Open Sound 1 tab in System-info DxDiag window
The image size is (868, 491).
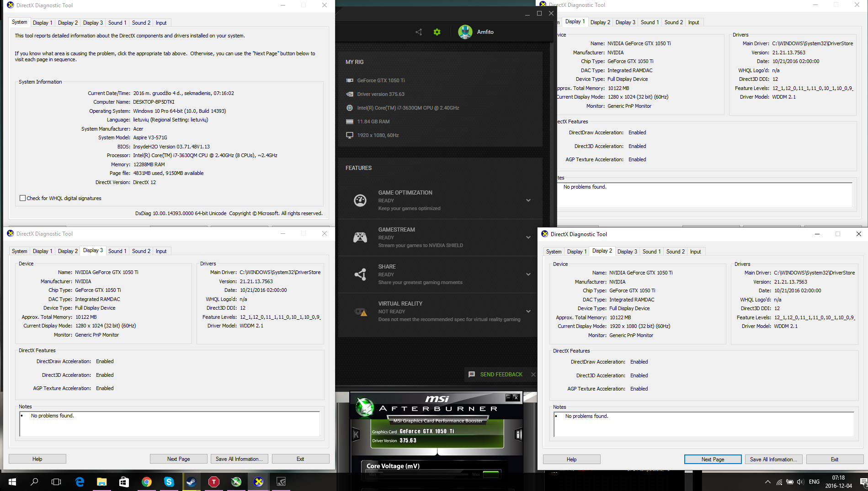click(117, 23)
